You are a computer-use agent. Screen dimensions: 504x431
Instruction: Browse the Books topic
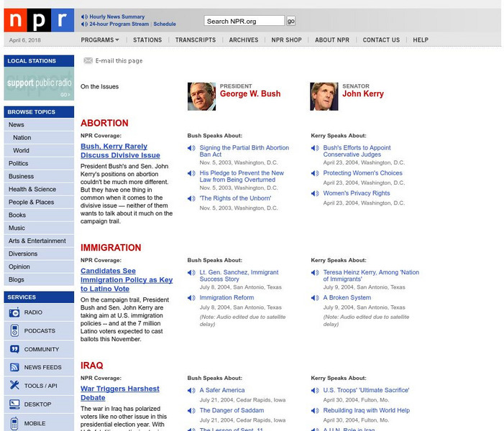click(x=39, y=215)
